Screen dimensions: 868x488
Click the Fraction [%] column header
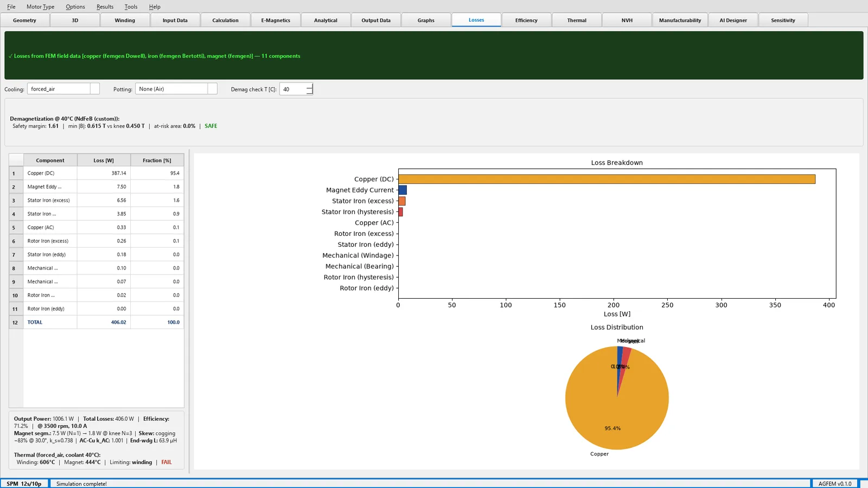157,160
